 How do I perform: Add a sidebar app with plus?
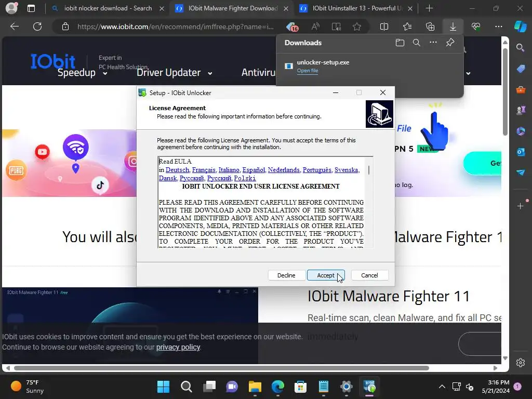[520, 206]
